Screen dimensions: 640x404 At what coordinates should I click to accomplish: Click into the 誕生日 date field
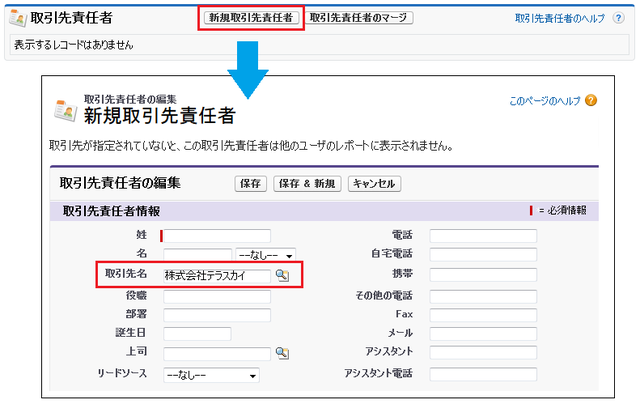(x=197, y=334)
